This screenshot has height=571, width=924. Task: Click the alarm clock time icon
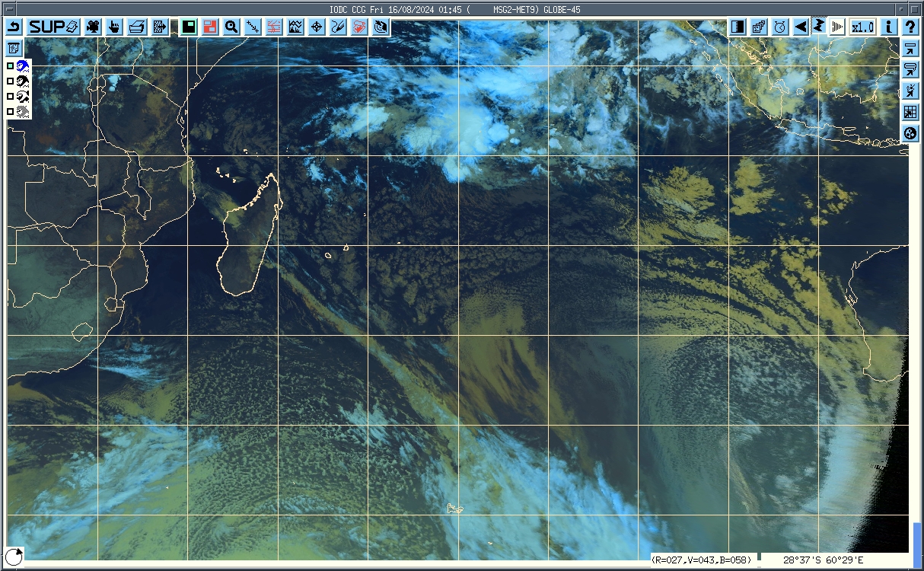(780, 27)
